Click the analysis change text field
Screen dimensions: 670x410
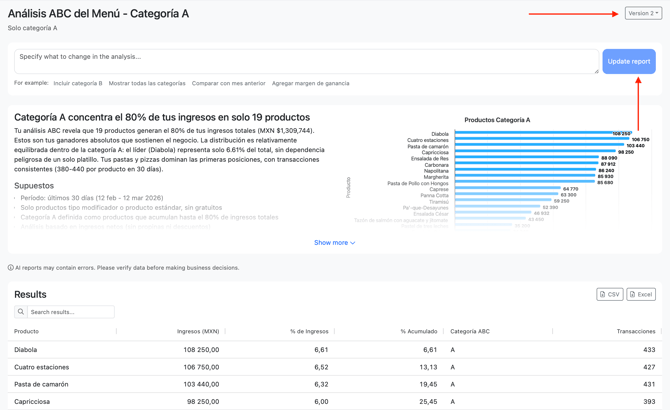pos(305,61)
